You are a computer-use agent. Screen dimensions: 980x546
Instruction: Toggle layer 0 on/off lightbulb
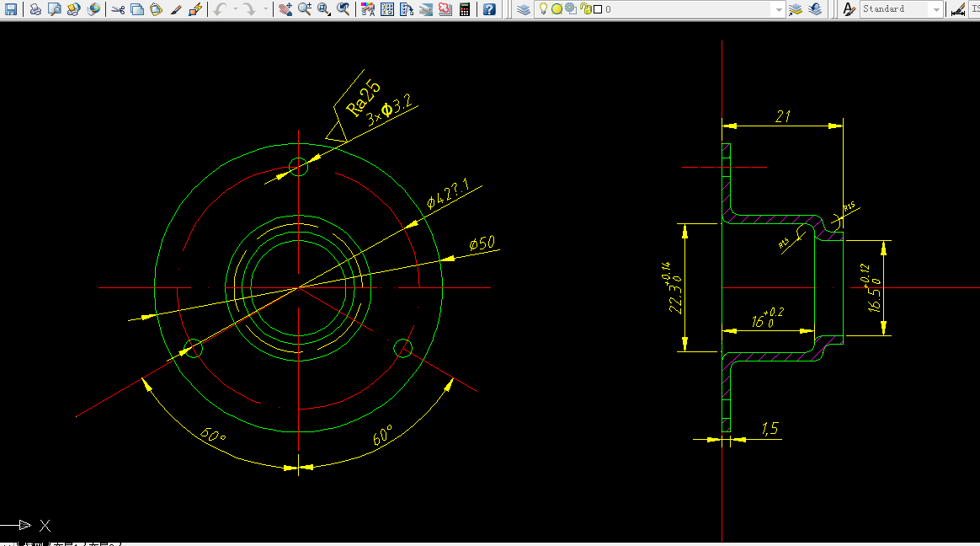(x=543, y=8)
